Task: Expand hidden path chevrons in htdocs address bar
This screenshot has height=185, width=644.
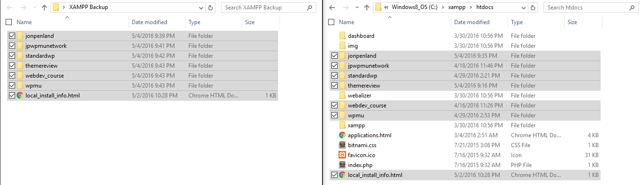Action: pos(387,8)
